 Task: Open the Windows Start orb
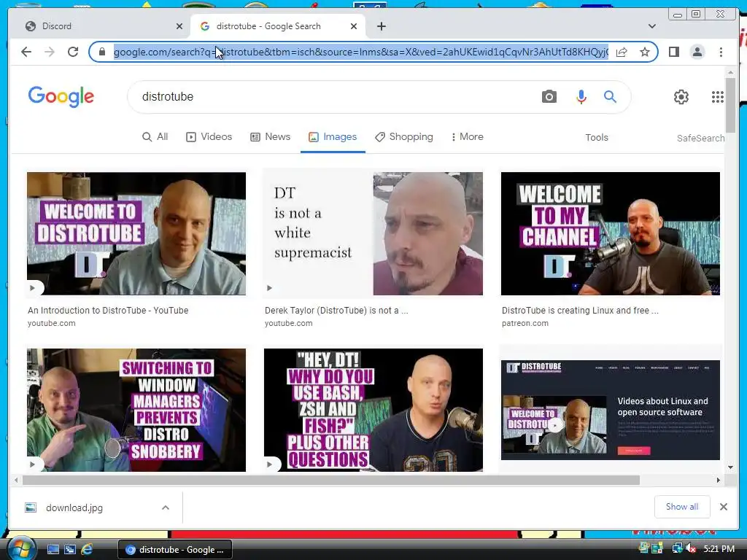click(x=21, y=548)
